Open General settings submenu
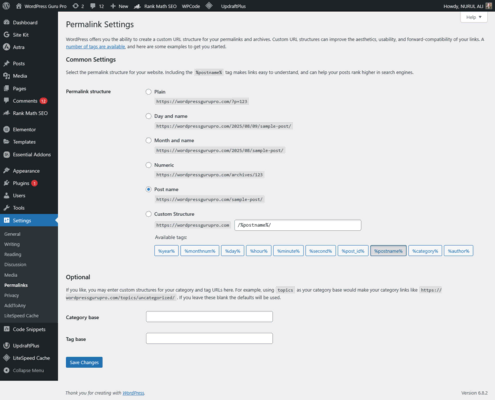 (x=12, y=234)
